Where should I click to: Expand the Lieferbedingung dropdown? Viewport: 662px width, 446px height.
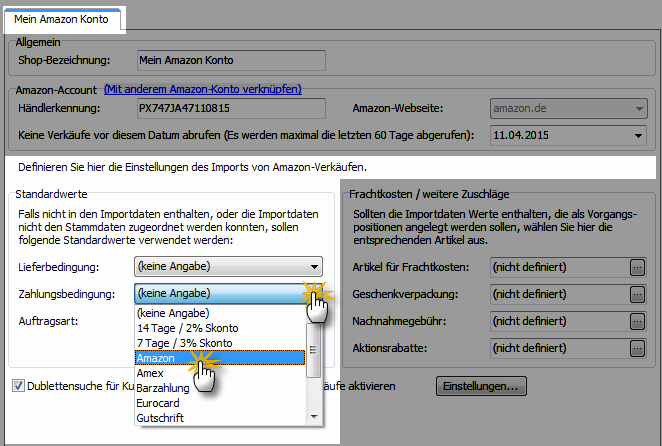(228, 267)
